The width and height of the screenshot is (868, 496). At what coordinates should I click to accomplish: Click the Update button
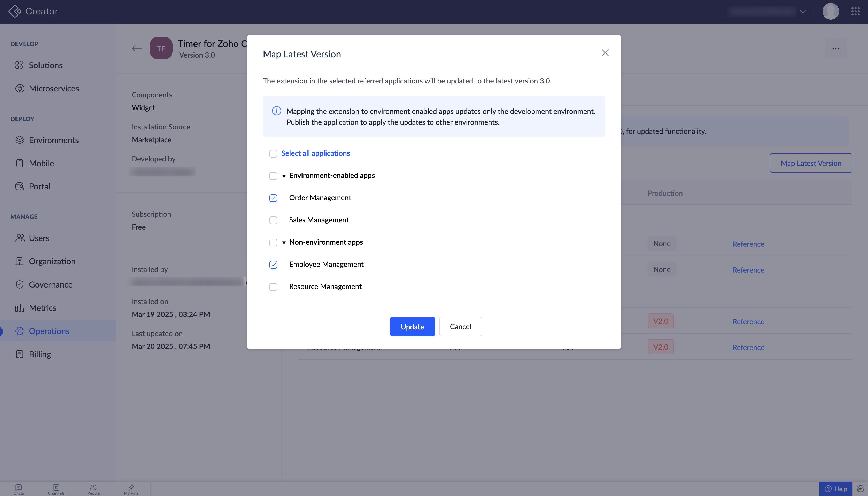[412, 326]
